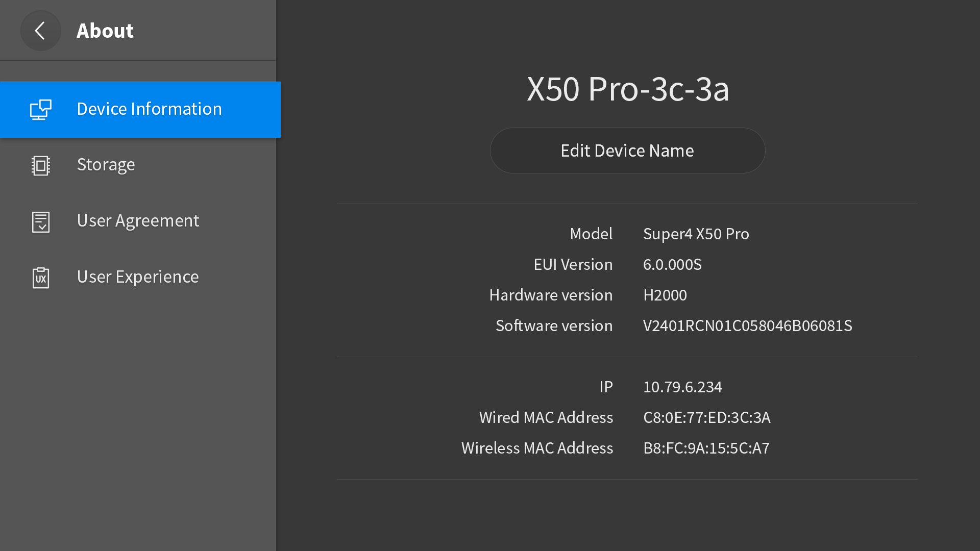Select the Model value Super4 X50 Pro
The height and width of the screenshot is (551, 980).
[x=696, y=234]
